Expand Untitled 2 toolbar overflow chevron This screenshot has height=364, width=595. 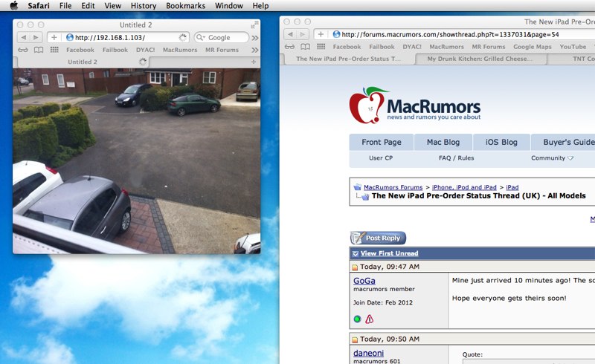[x=255, y=38]
